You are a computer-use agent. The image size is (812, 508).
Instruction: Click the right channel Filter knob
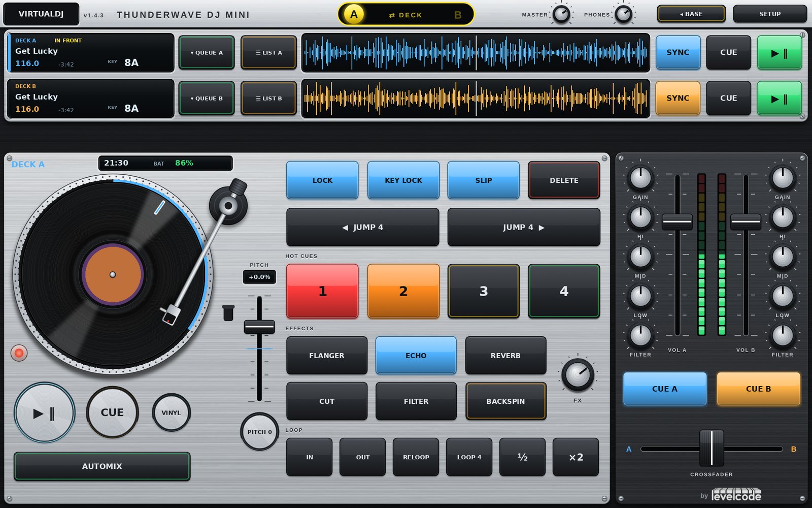tap(782, 335)
